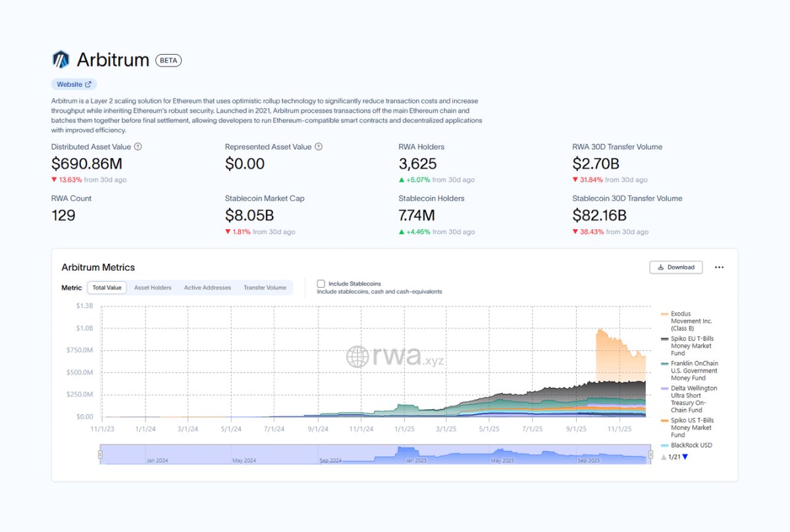790x532 pixels.
Task: Click the 1.81% decrease indicator
Action: (238, 232)
